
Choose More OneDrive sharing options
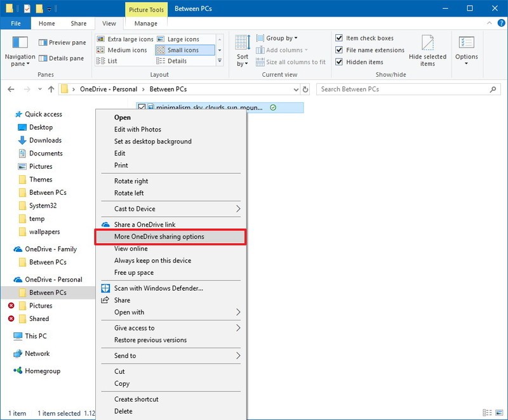171,237
